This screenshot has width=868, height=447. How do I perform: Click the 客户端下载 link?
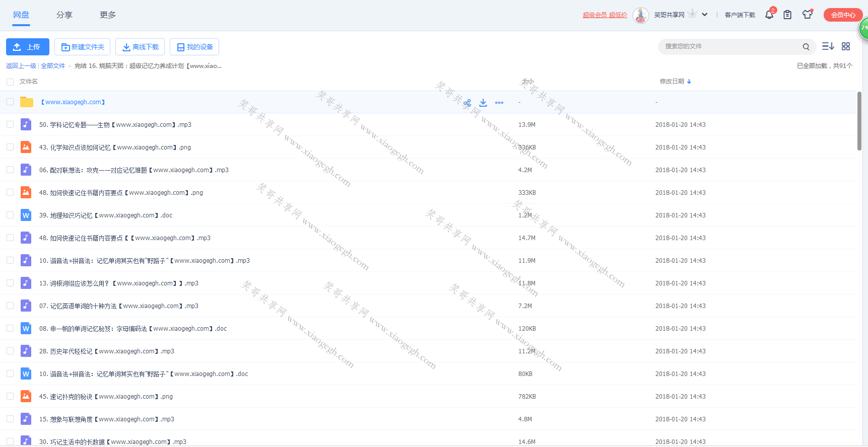pos(740,15)
